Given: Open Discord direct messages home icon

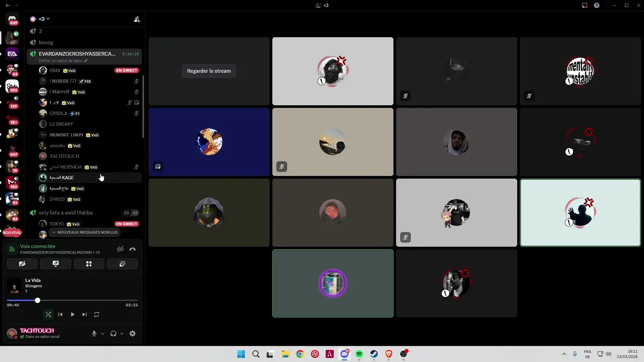Looking at the screenshot, I should click(x=12, y=19).
